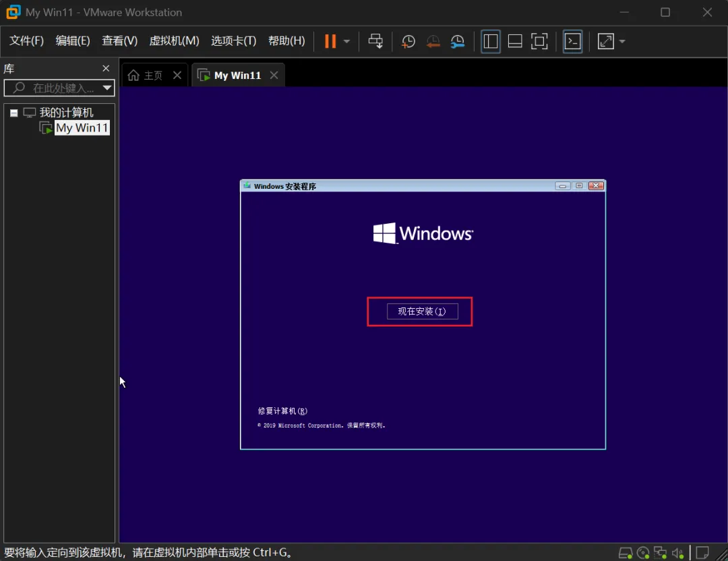Revert virtual machine to previous snapshot
728x561 pixels.
(x=433, y=41)
